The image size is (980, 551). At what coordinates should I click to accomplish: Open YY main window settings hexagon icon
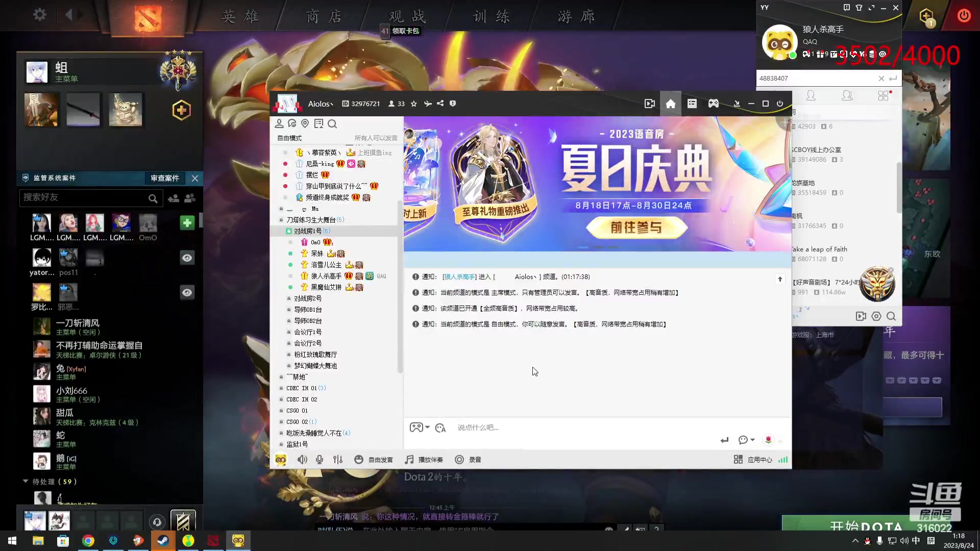click(876, 316)
